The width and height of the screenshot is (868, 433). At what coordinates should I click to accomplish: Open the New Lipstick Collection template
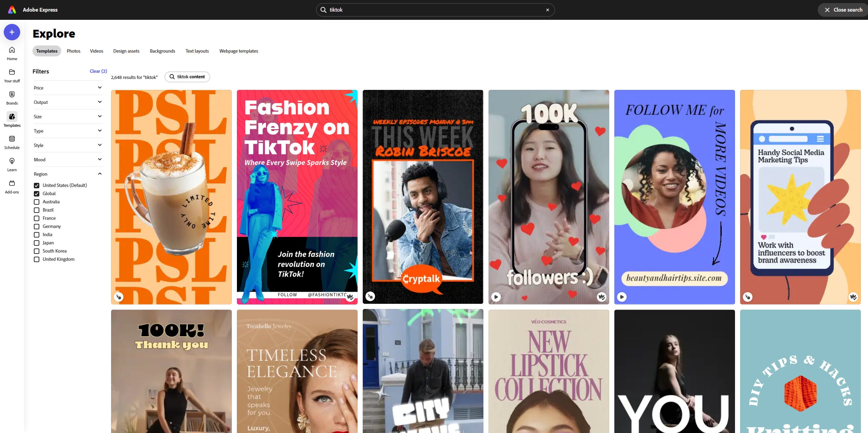point(549,371)
